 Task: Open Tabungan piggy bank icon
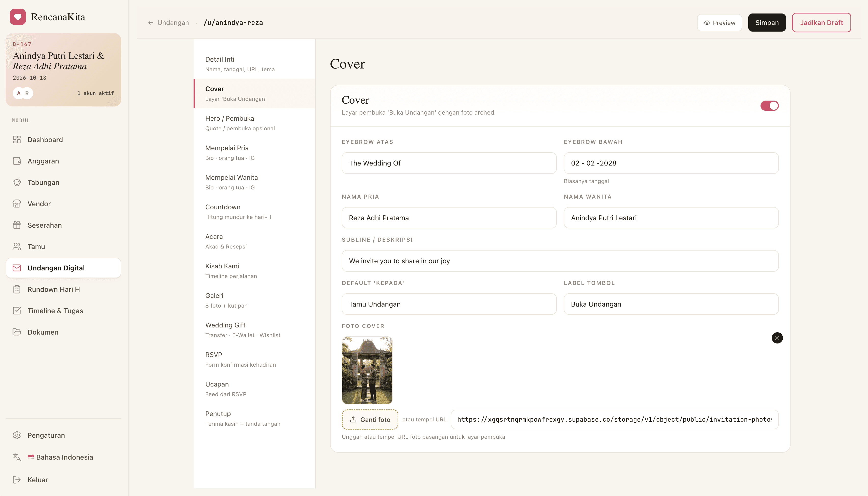tap(17, 182)
